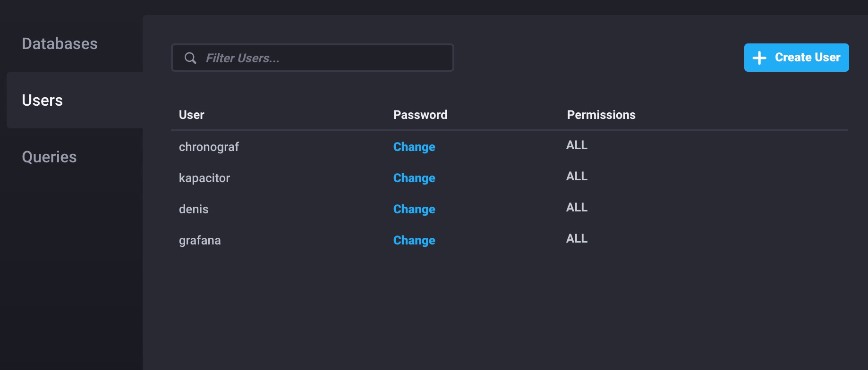Change password for chronograf user
Image resolution: width=868 pixels, height=370 pixels.
pyautogui.click(x=414, y=147)
